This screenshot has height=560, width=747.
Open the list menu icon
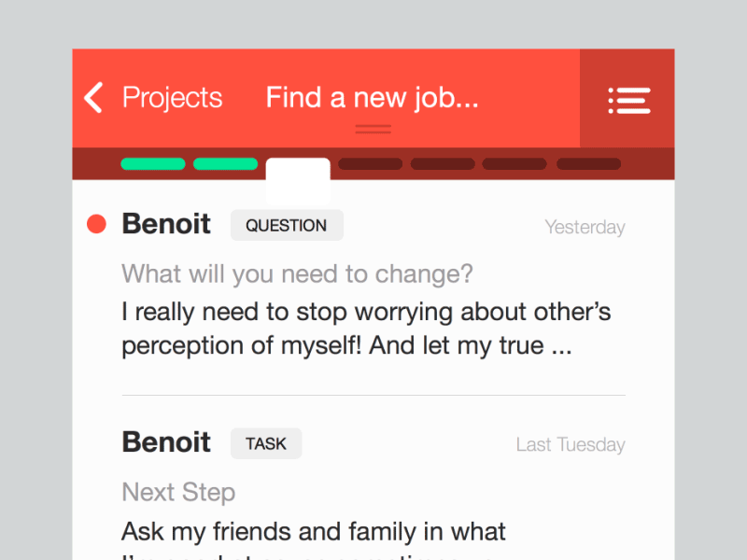(x=628, y=101)
